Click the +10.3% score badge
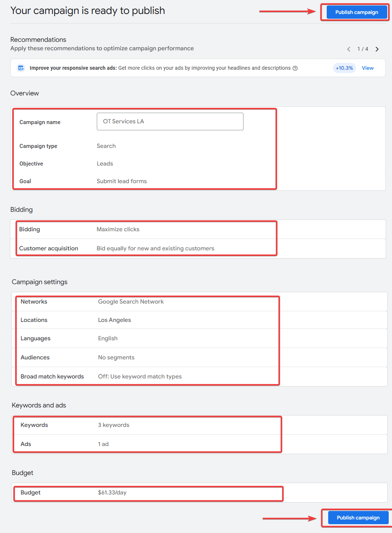The width and height of the screenshot is (392, 533). tap(344, 68)
